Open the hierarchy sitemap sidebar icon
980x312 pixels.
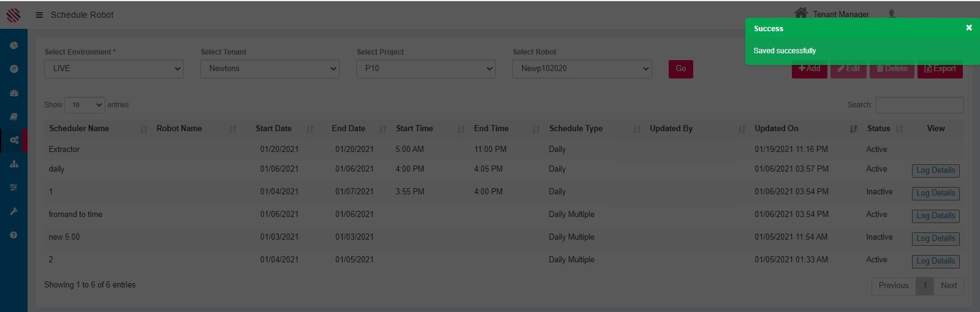click(13, 164)
